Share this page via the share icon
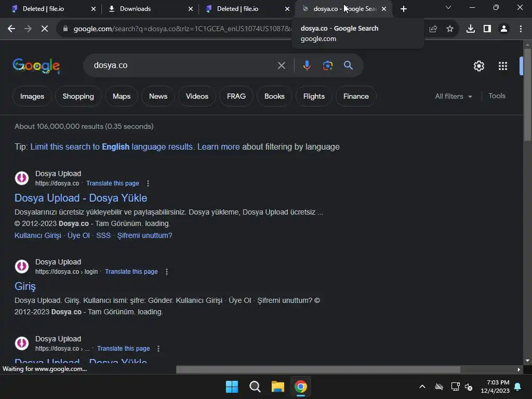 pyautogui.click(x=433, y=29)
